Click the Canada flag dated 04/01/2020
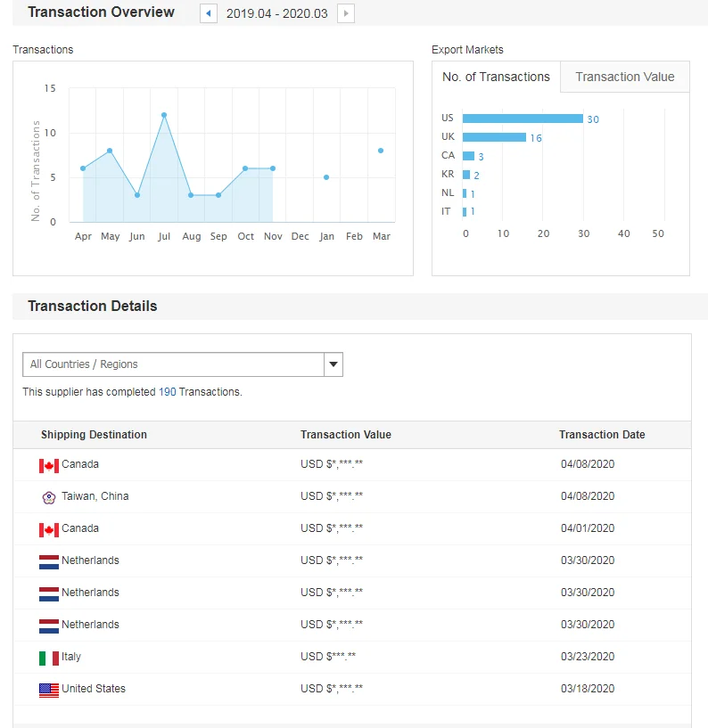708x728 pixels. pyautogui.click(x=49, y=529)
